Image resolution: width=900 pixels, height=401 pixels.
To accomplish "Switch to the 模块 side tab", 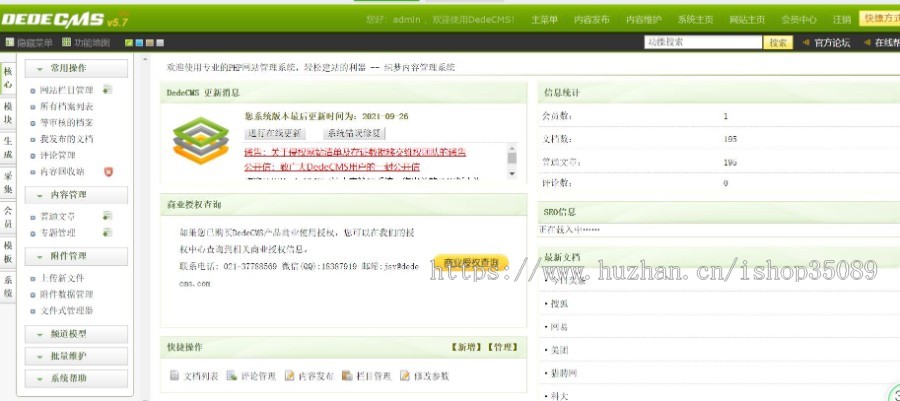I will (8, 112).
